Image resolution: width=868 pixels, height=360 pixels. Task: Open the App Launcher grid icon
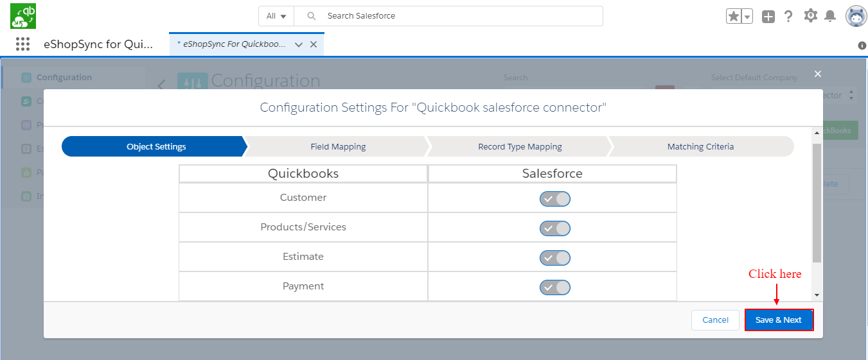click(x=22, y=44)
